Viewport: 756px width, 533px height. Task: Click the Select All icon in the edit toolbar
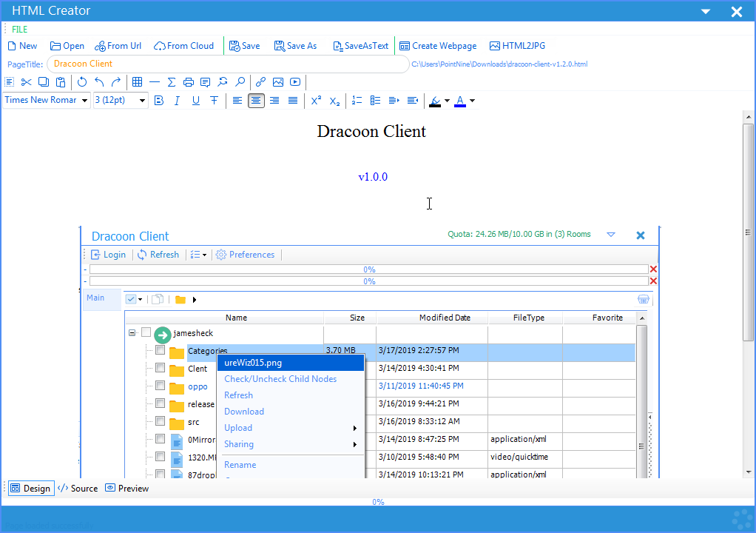(9, 82)
